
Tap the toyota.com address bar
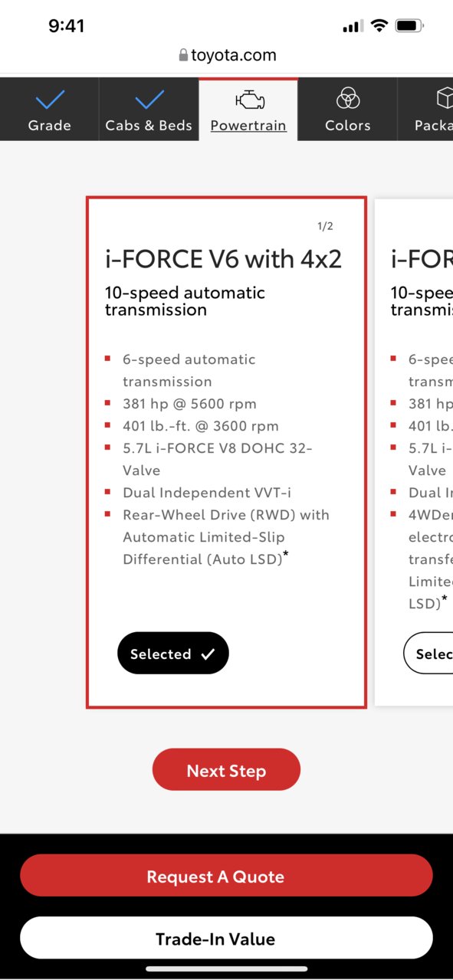(x=226, y=55)
